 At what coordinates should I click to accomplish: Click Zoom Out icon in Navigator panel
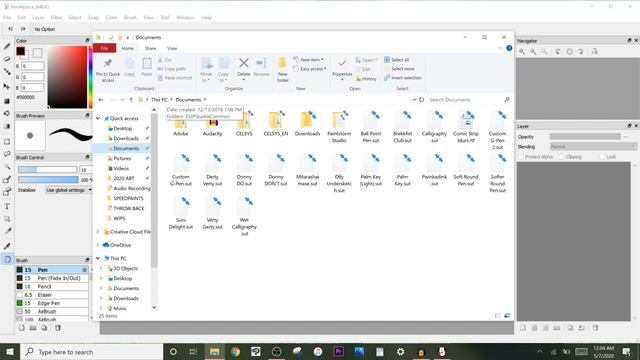click(x=533, y=52)
